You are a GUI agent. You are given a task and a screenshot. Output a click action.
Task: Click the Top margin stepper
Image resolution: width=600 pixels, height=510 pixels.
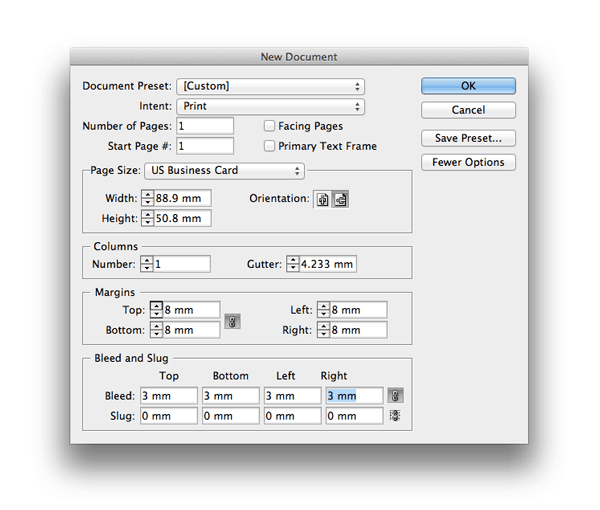pos(157,310)
